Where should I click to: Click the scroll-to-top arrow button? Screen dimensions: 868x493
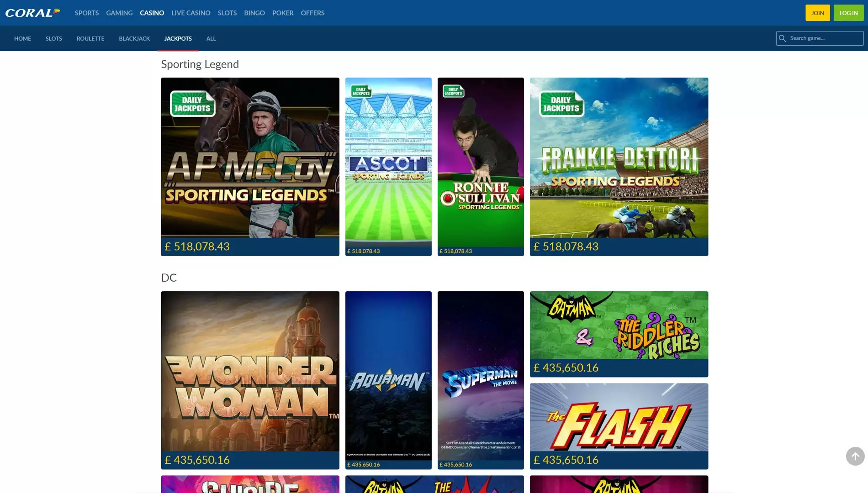[855, 456]
